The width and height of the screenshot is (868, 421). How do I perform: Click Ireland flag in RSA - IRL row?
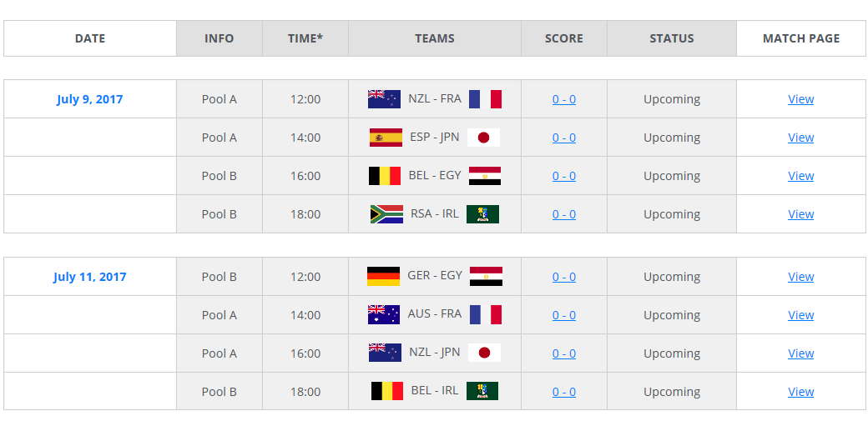pyautogui.click(x=482, y=214)
